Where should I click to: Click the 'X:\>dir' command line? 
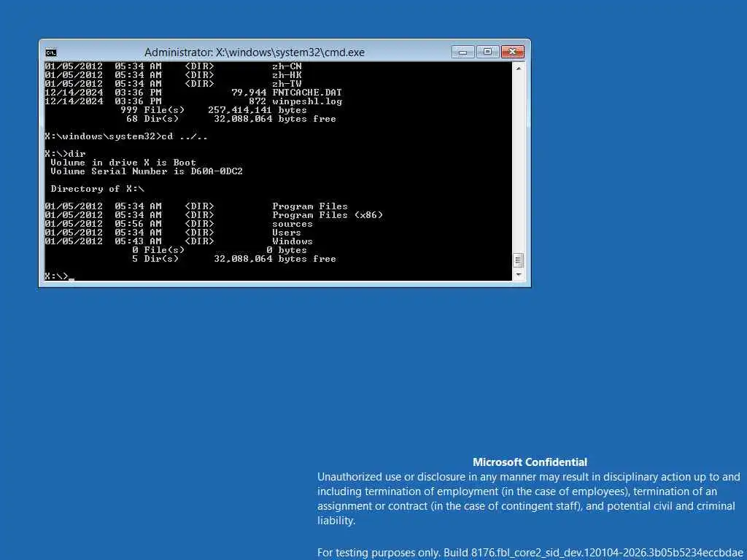[x=65, y=154]
